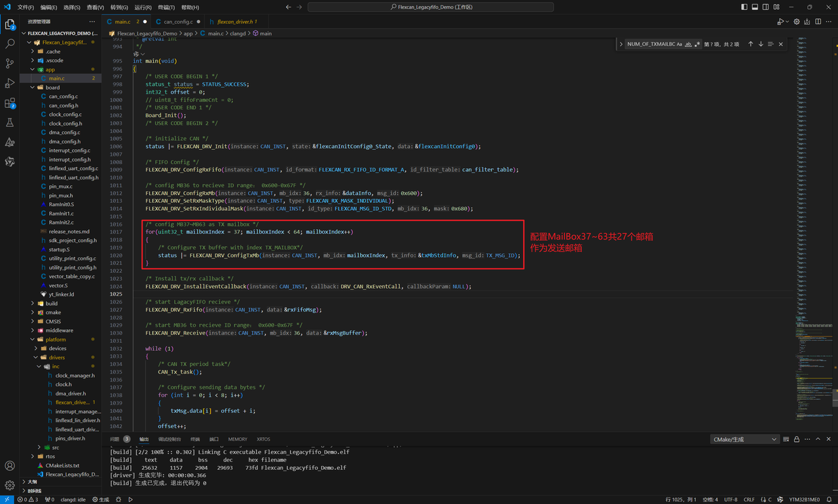Toggle Match Case in find widget

[x=679, y=44]
